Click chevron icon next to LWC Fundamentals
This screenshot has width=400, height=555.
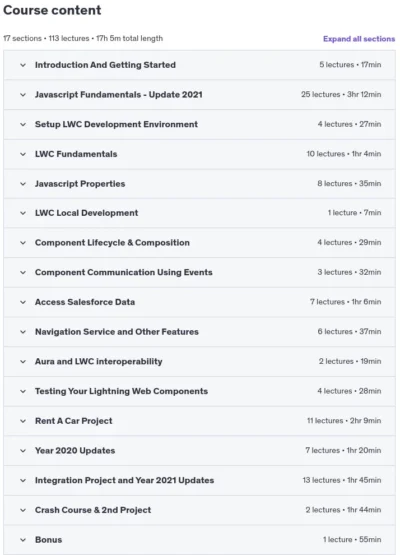pyautogui.click(x=23, y=154)
